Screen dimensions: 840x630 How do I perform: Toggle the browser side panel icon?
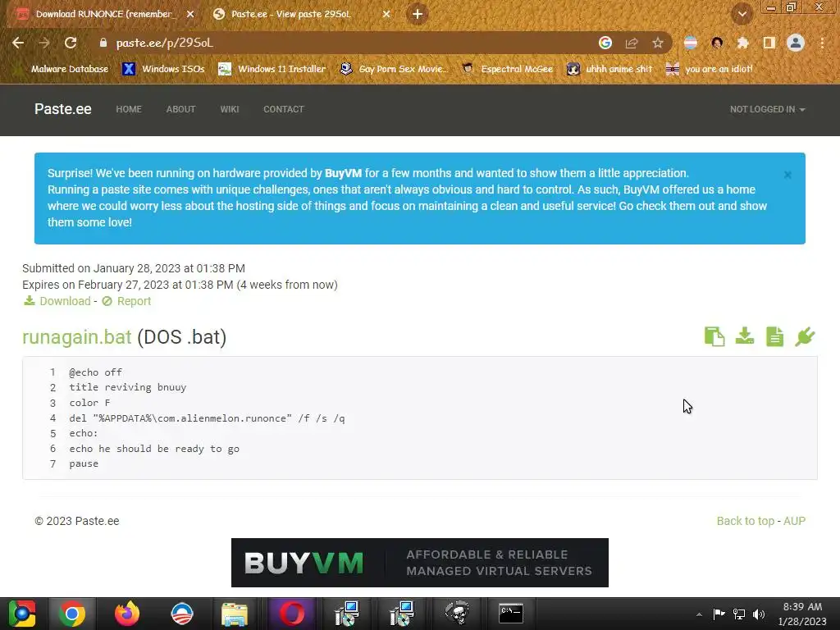click(769, 43)
